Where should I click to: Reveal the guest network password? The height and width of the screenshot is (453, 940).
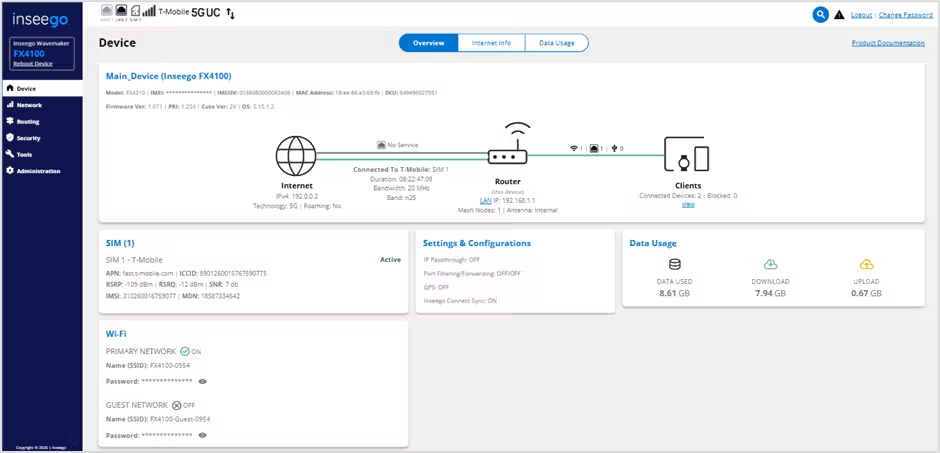203,435
